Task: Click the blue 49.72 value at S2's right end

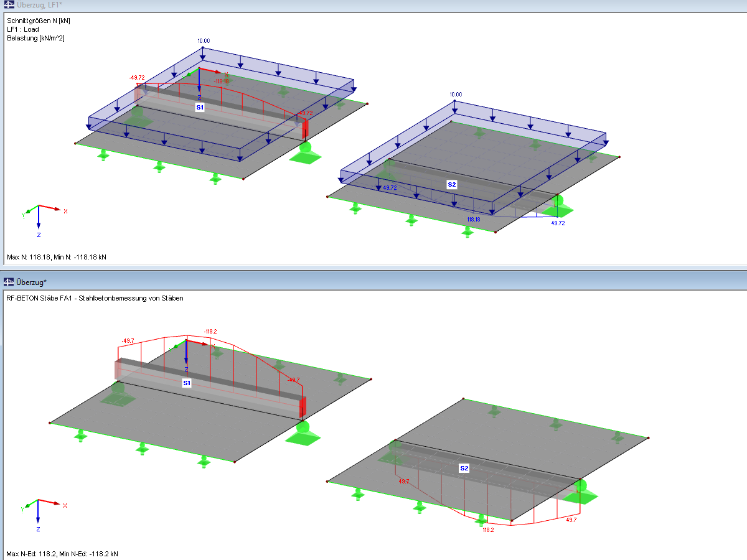Action: 558,223
